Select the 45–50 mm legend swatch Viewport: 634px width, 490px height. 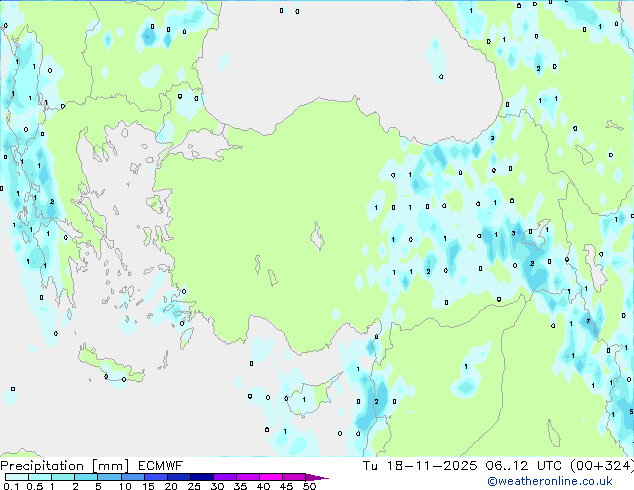[294, 477]
